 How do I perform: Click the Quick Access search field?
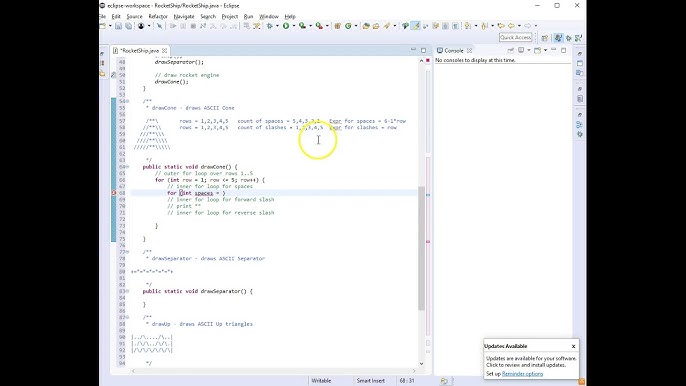(516, 38)
